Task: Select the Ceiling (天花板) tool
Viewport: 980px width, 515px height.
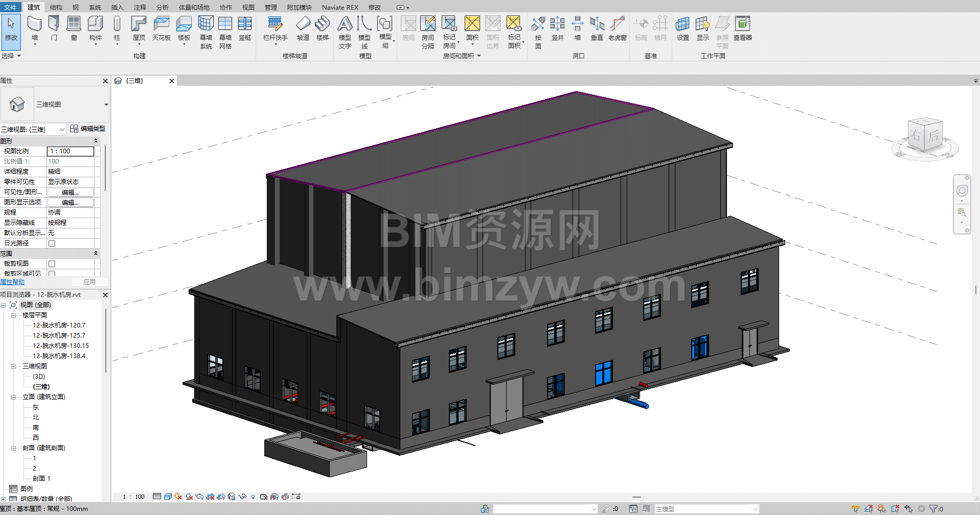Action: point(161,28)
